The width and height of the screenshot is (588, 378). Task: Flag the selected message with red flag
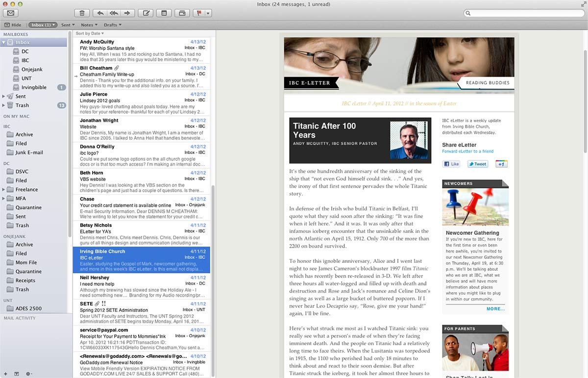199,13
